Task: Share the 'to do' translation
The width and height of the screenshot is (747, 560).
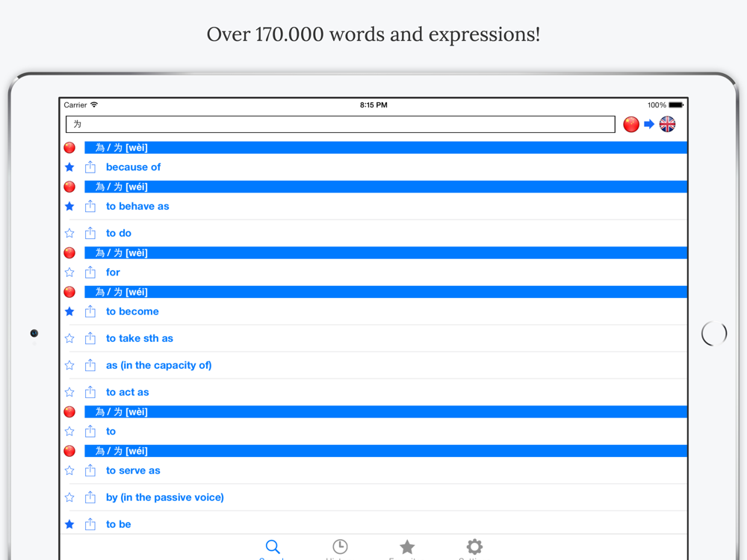Action: 90,232
